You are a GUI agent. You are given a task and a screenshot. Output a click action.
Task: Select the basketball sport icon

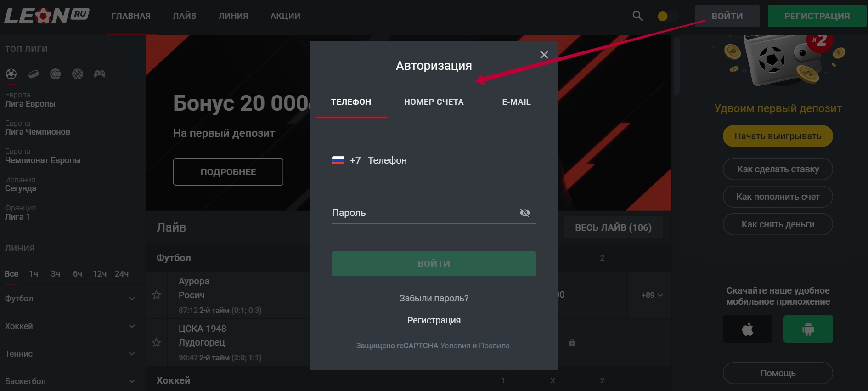78,74
